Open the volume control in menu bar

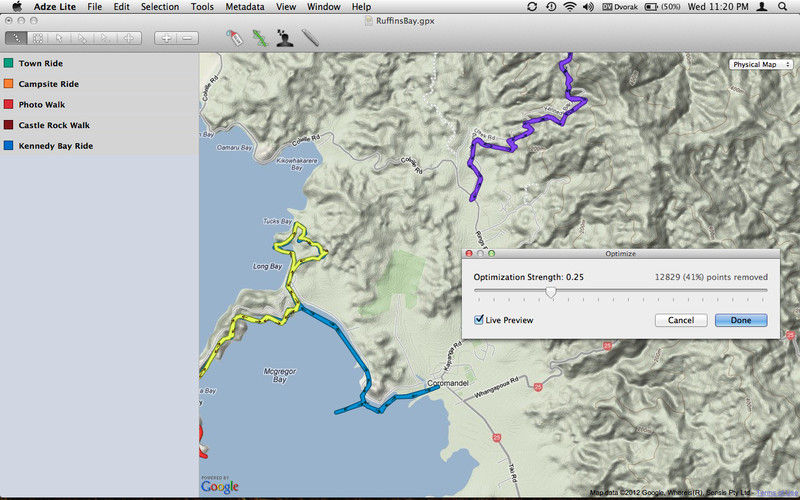click(x=588, y=7)
